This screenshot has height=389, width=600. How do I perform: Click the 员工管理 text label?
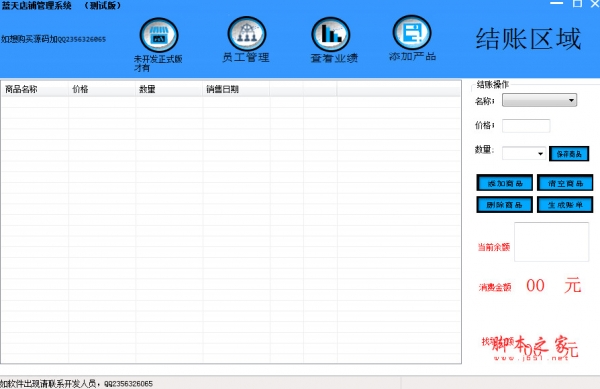click(x=246, y=58)
